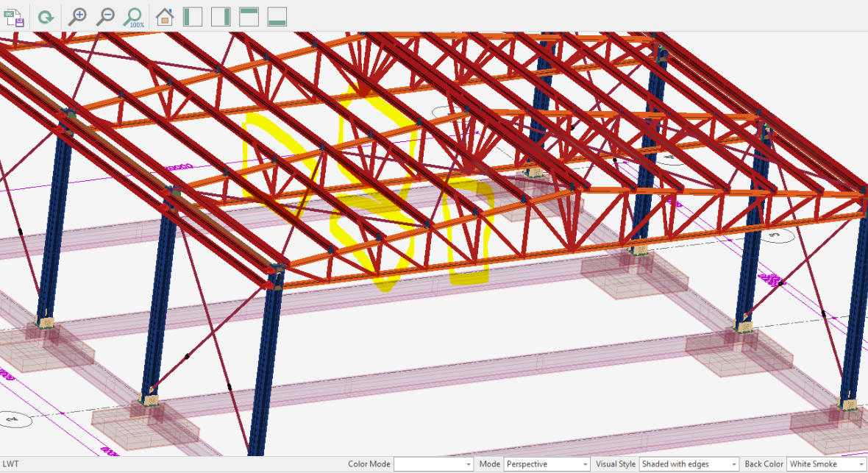Open the Visual Style dropdown
This screenshot has height=473, width=868.
click(x=689, y=464)
